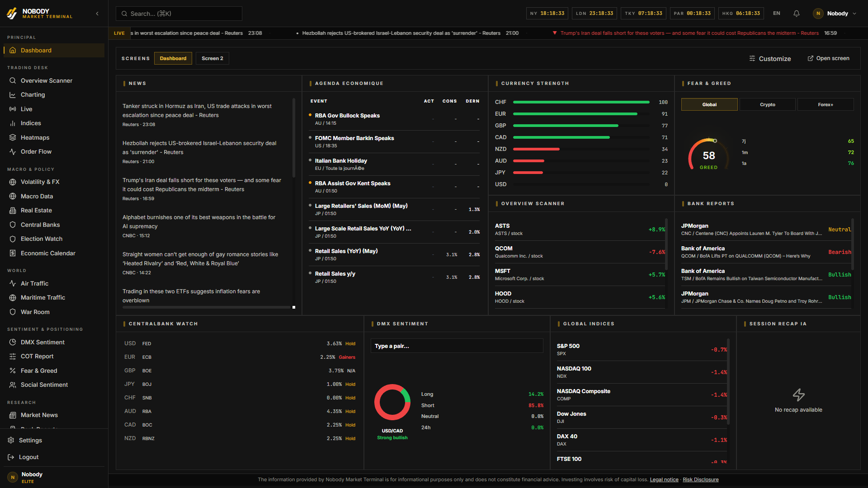Open War Room shield icon
Viewport: 868px width, 488px height.
(13, 312)
